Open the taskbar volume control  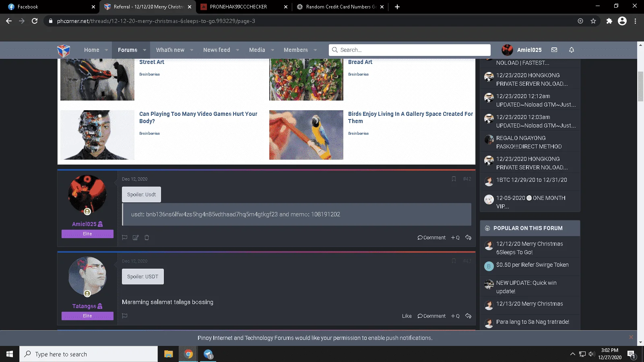pos(591,354)
